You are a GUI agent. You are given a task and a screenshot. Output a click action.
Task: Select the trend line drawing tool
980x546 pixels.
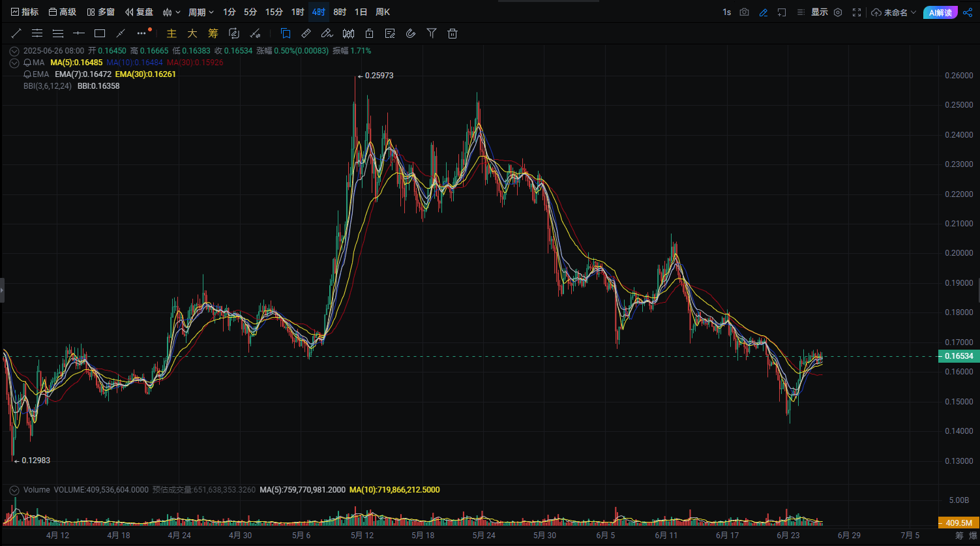pyautogui.click(x=16, y=33)
